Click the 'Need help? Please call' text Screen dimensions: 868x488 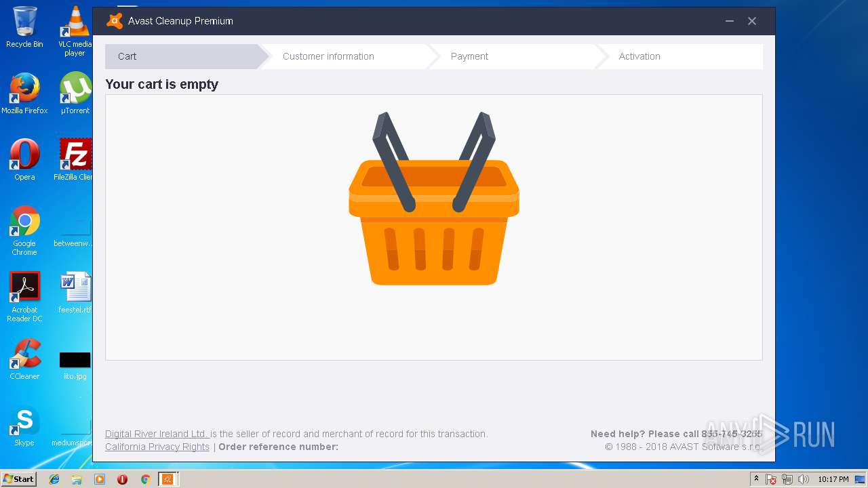[x=644, y=434]
